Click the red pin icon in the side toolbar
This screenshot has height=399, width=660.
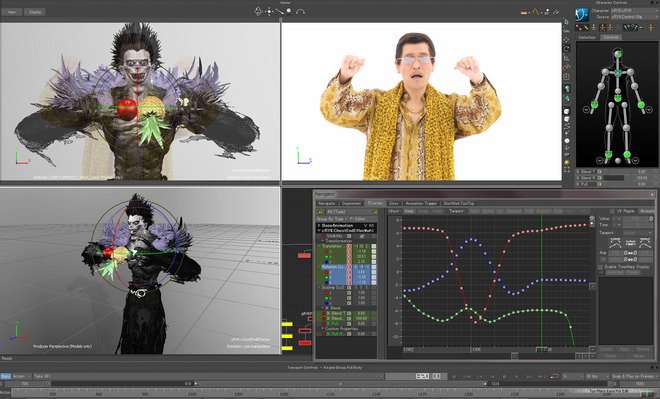(567, 67)
